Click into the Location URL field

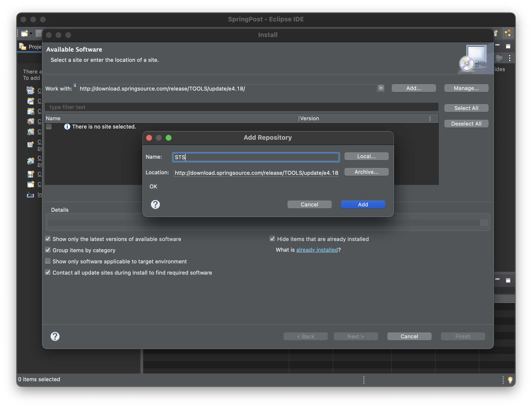click(256, 173)
